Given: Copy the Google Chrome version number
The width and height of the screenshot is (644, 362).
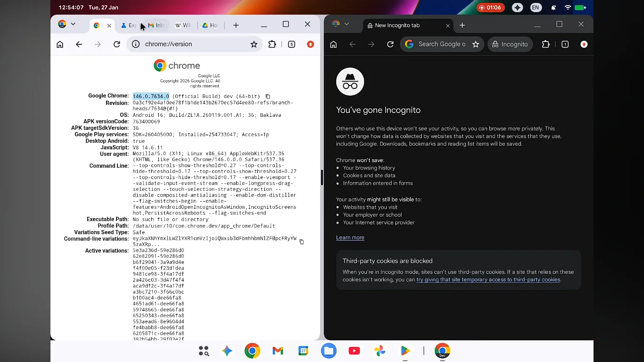Looking at the screenshot, I should [268, 96].
